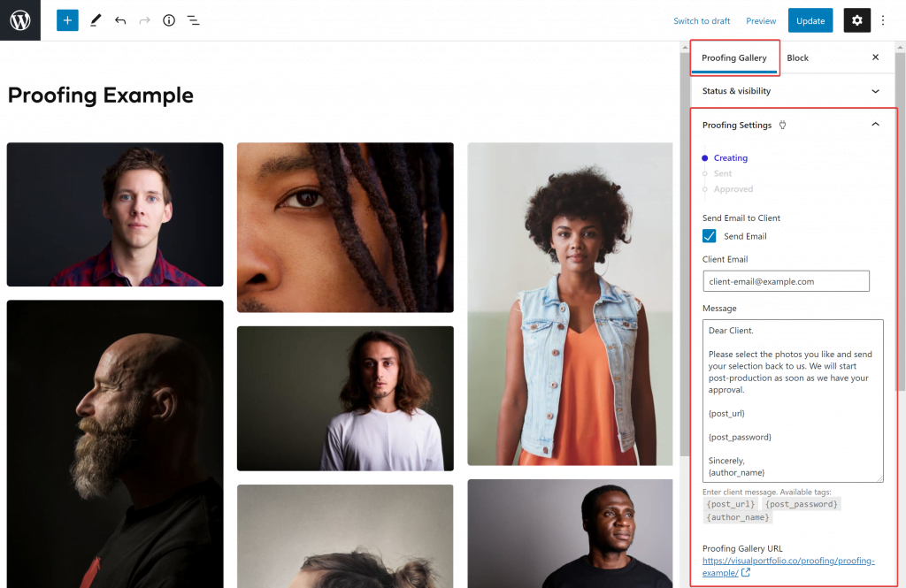Switch to the Proofing Gallery tab
This screenshot has height=588, width=906.
[733, 57]
